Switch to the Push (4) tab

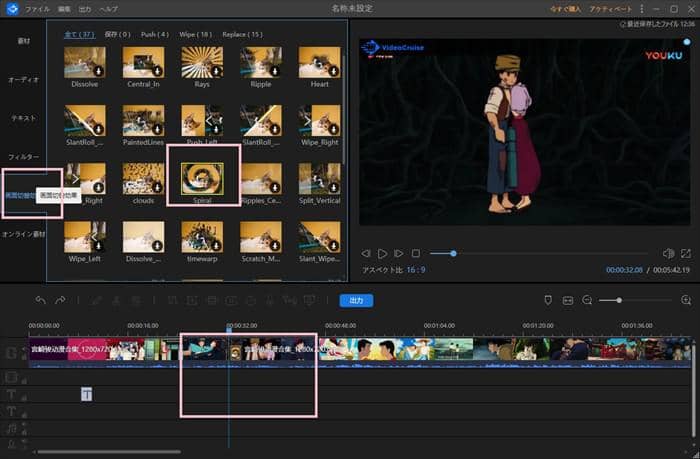[155, 34]
